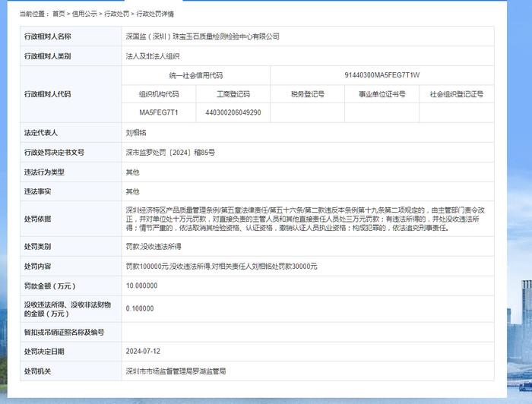Click legal representative name 刘相铭
The width and height of the screenshot is (532, 404).
tap(136, 132)
